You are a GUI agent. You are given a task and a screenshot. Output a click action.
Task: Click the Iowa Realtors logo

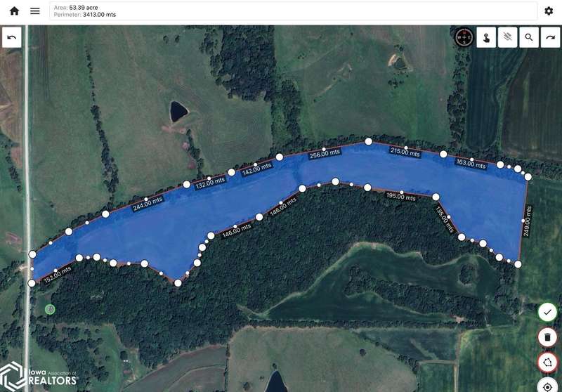pyautogui.click(x=39, y=376)
